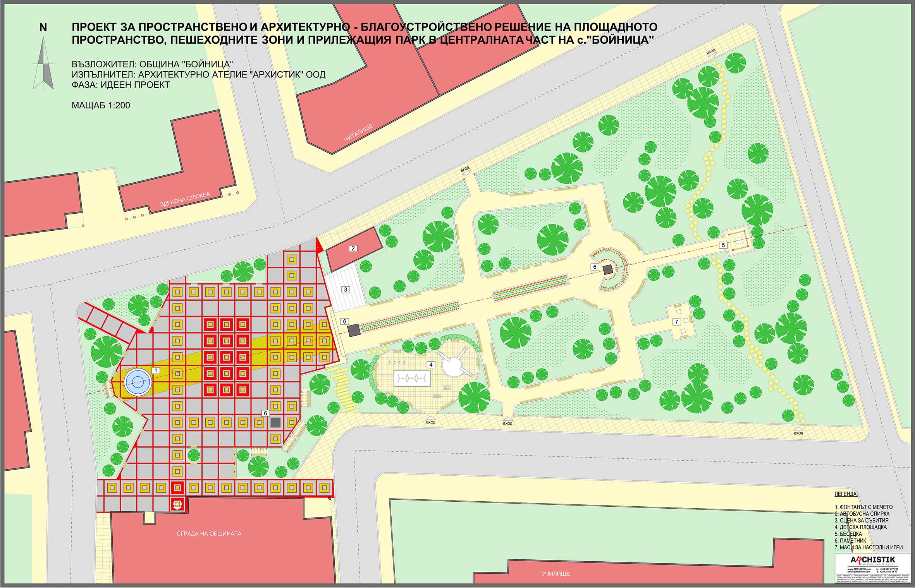Click legend entry 3. СЦЕНА ЗА СЪБИТИЯ
Screen dimensions: 915x588
pyautogui.click(x=862, y=520)
